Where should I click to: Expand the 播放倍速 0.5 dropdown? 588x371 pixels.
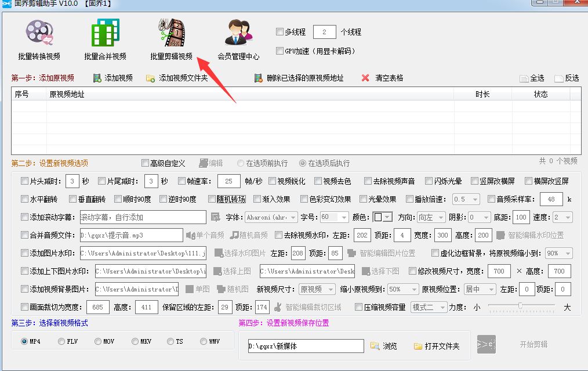466,199
